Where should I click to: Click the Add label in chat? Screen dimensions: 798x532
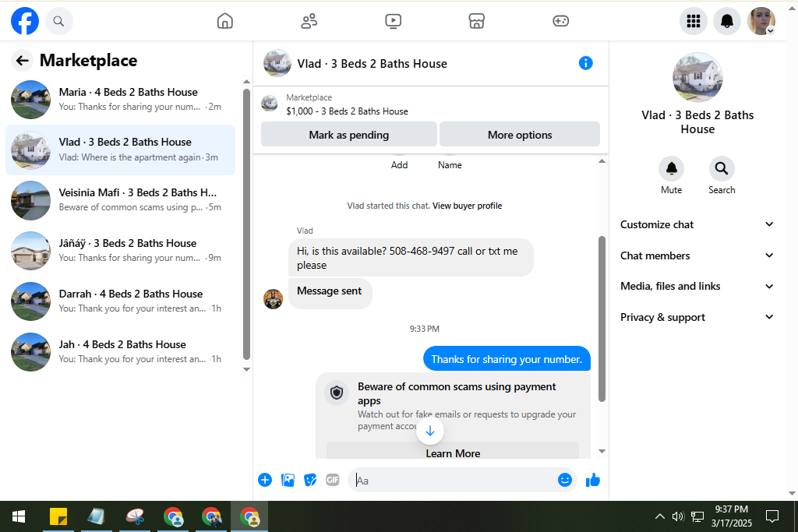400,165
